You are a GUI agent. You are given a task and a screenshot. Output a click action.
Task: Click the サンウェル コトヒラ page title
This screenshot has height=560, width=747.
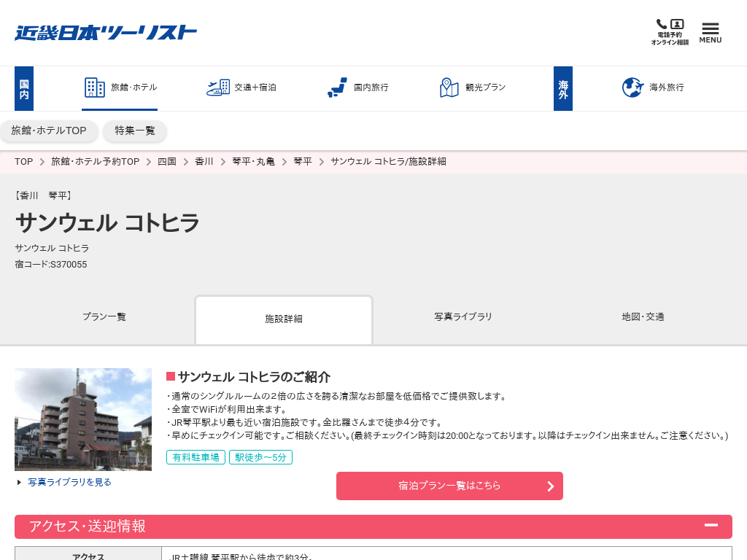(107, 223)
